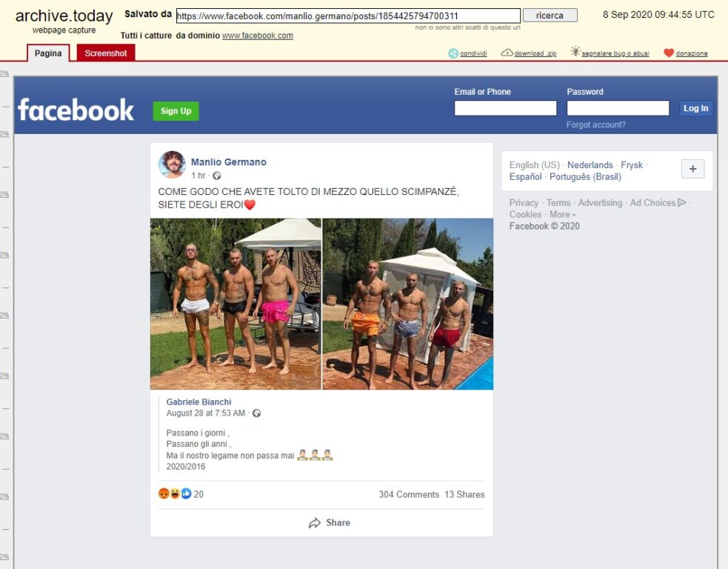Image resolution: width=728 pixels, height=569 pixels.
Task: Click the lightbulb report bug icon
Action: [x=575, y=52]
